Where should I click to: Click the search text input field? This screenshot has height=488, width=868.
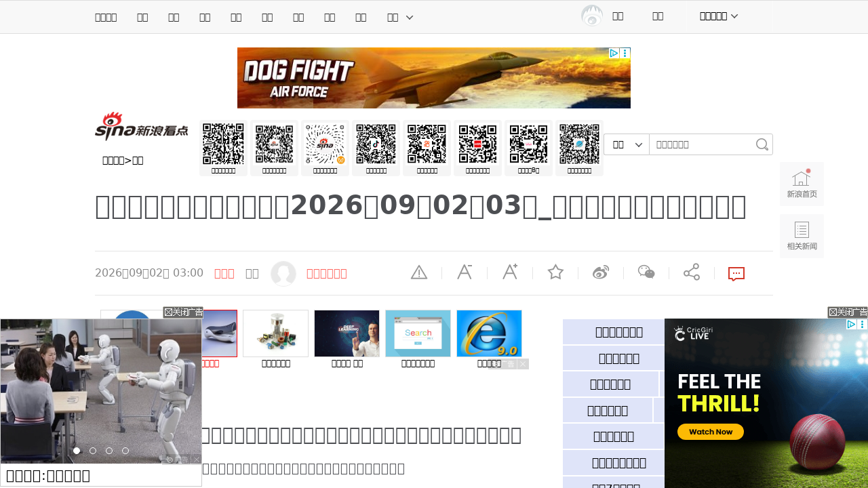[702, 144]
